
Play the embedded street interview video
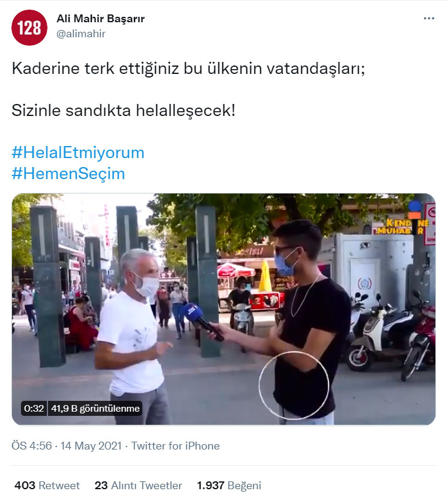(x=223, y=309)
